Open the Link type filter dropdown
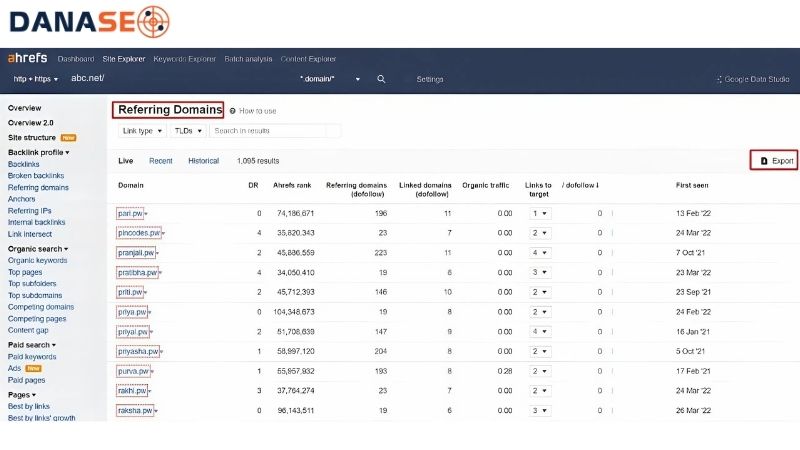The image size is (800, 450). click(142, 131)
